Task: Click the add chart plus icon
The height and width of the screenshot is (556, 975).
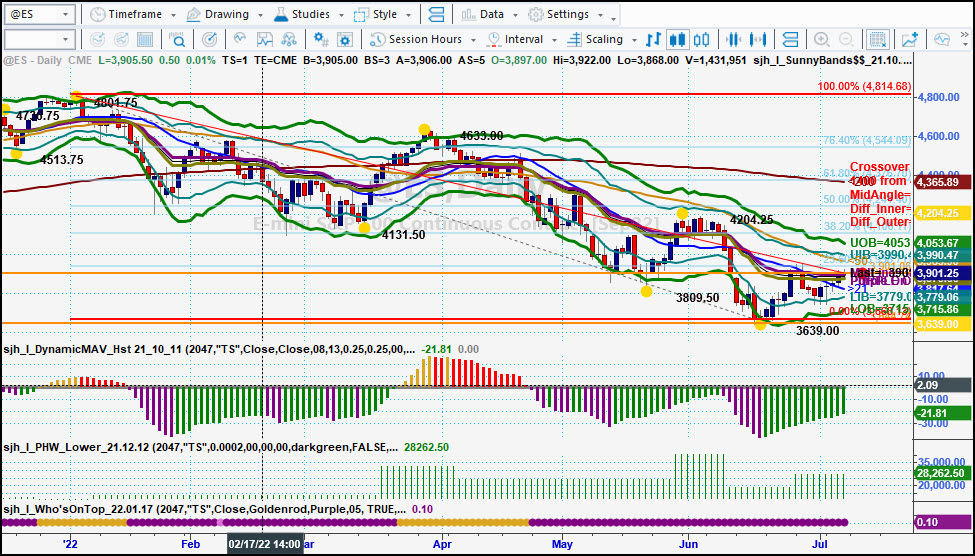Action: click(x=910, y=40)
